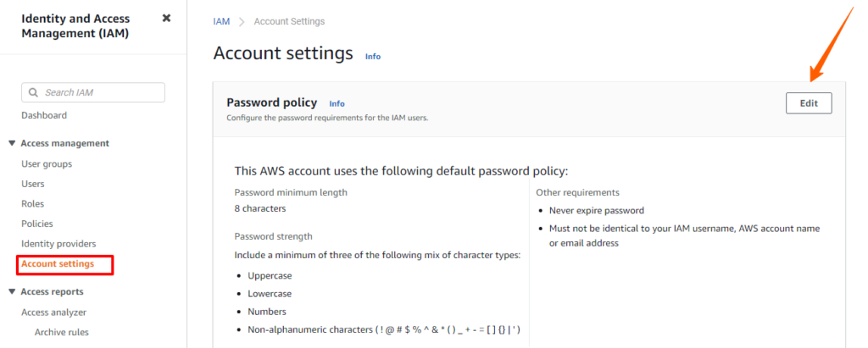The image size is (868, 348).
Task: Click the search magnifier icon
Action: tap(33, 92)
